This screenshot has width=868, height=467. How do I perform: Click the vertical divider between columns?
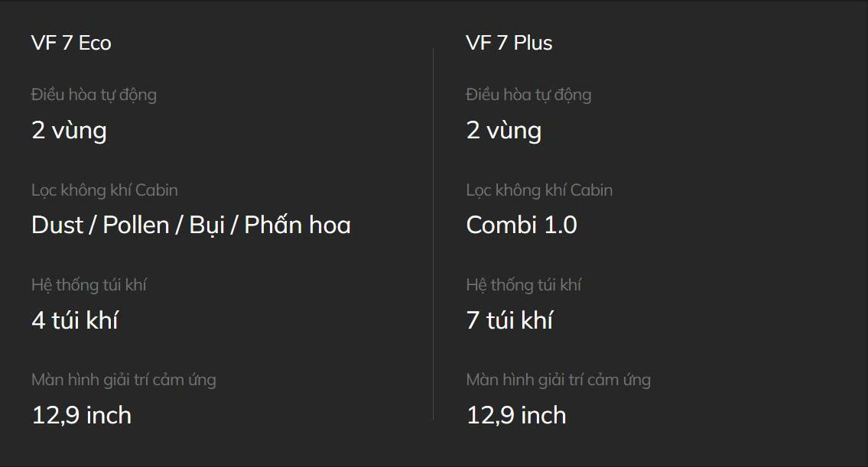pyautogui.click(x=433, y=234)
